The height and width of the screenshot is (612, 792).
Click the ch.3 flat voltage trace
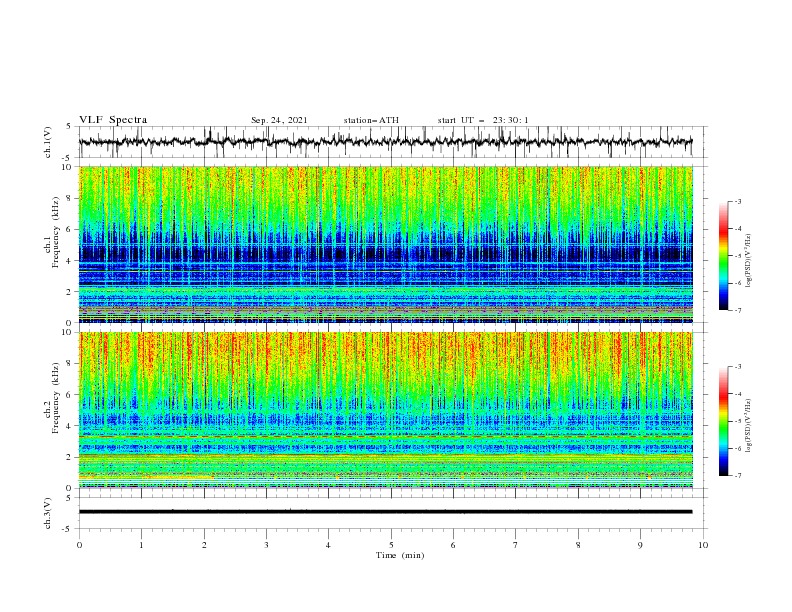click(x=385, y=512)
